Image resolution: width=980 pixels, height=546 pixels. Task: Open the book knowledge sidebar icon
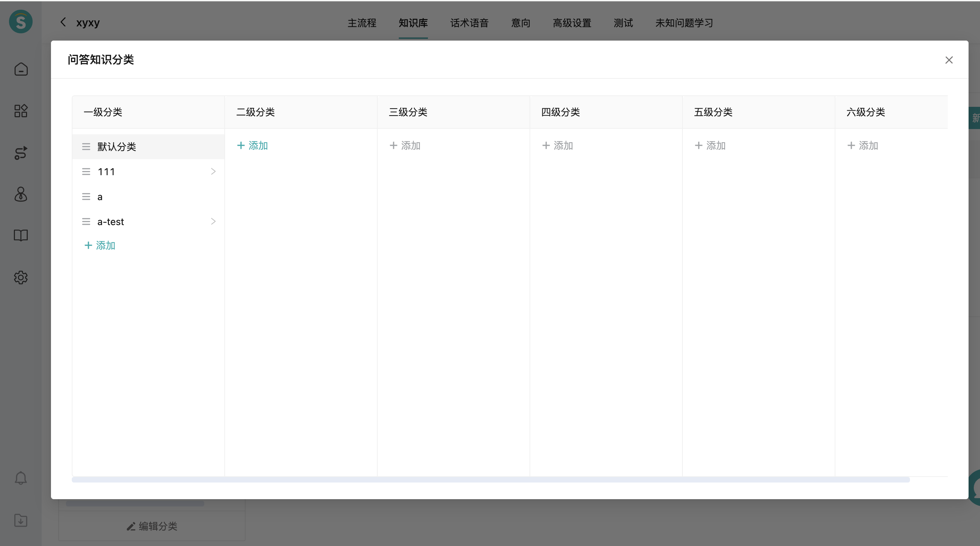pos(21,236)
